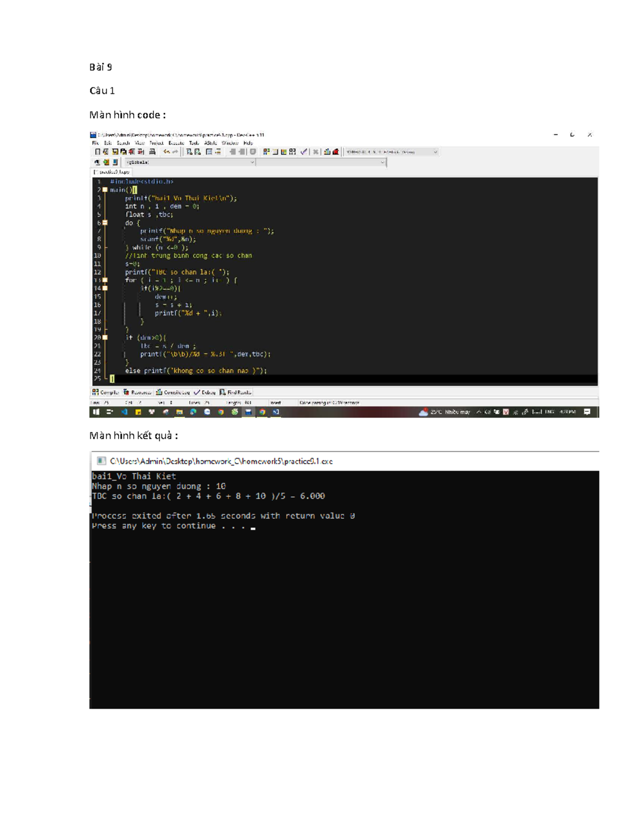Click the Print icon in toolbar
644x834 pixels.
point(152,152)
